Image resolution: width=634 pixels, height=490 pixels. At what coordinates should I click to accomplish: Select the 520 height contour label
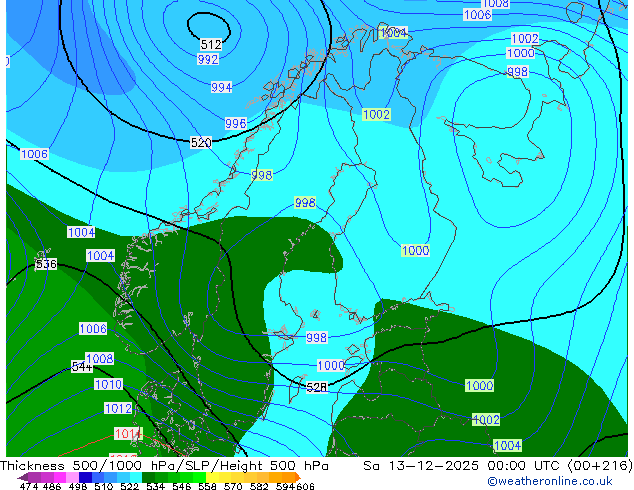[x=201, y=142]
